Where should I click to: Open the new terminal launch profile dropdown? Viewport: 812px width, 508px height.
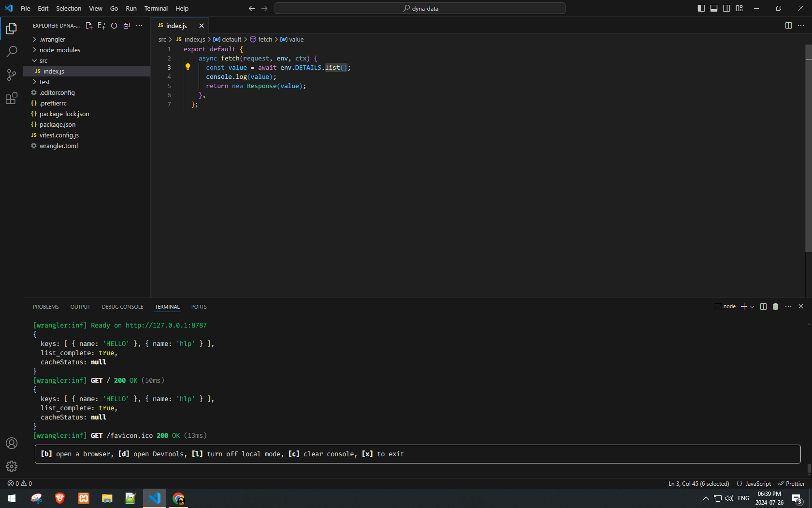click(752, 307)
